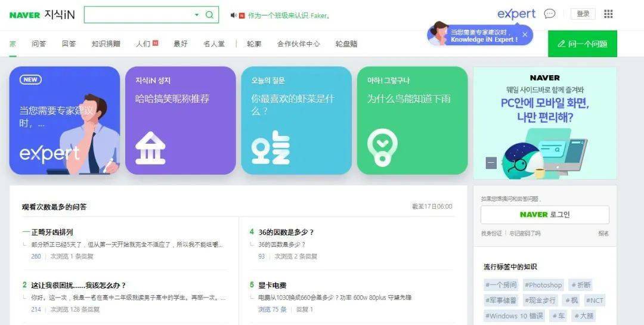Open the green light bulb card
Image resolution: width=644 pixels, height=325 pixels.
click(x=413, y=120)
